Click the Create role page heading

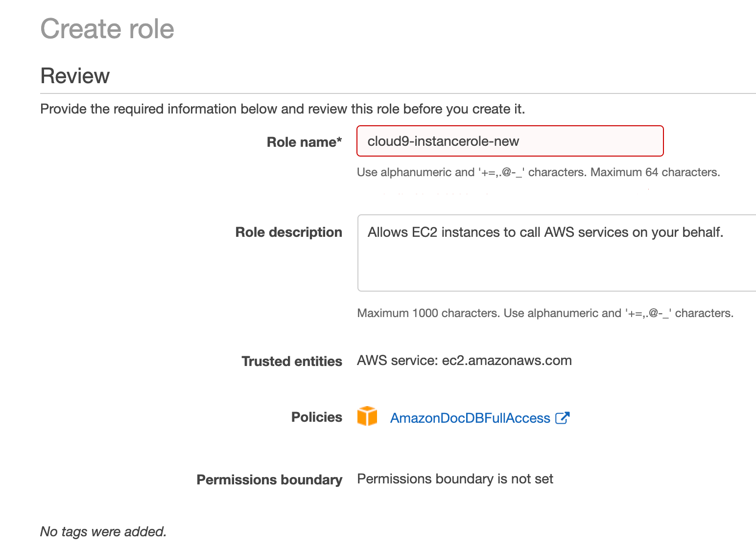(107, 28)
